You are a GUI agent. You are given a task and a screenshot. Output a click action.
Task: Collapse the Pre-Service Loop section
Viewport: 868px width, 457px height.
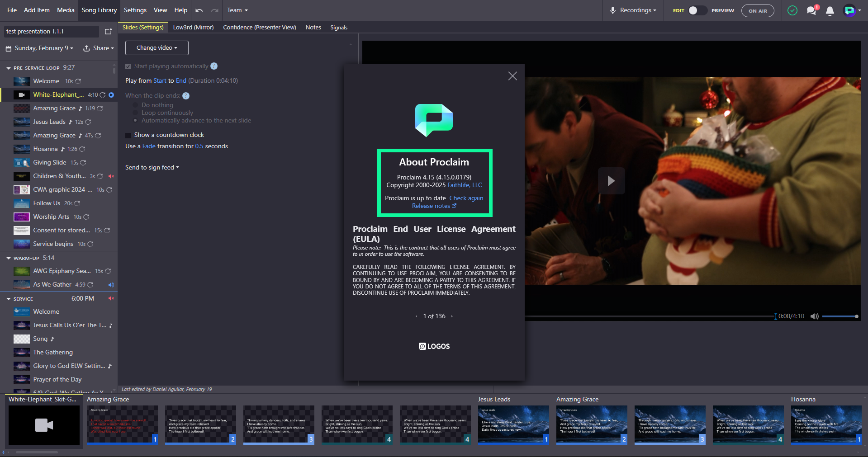tap(9, 68)
